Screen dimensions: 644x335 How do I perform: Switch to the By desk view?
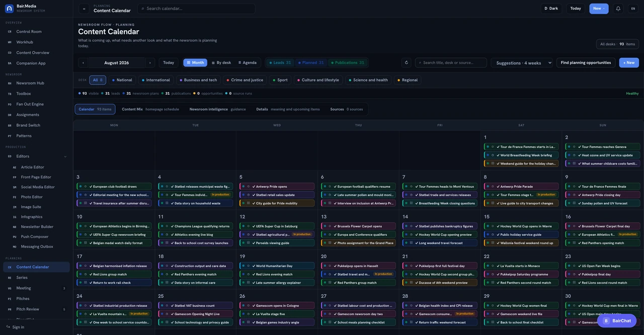tap(221, 63)
